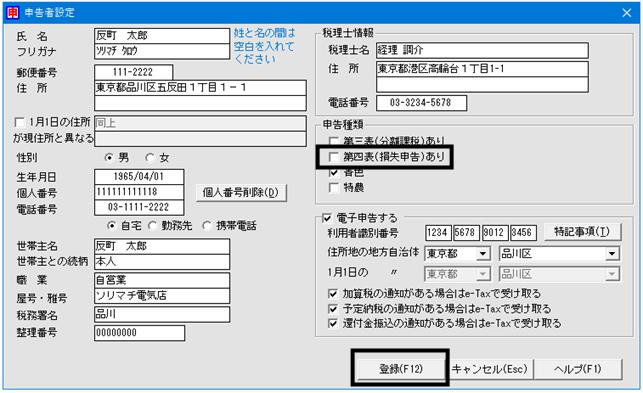This screenshot has width=643, height=393.
Task: Close the 申告者設定 dialog
Action: pyautogui.click(x=626, y=13)
